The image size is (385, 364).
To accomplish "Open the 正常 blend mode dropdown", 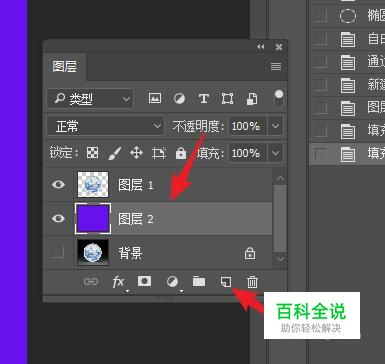I will click(105, 126).
